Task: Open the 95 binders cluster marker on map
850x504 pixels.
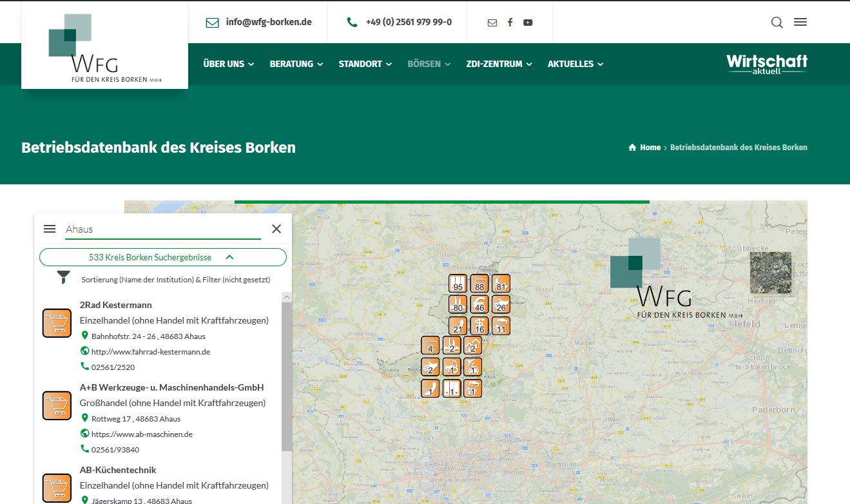Action: (x=458, y=284)
